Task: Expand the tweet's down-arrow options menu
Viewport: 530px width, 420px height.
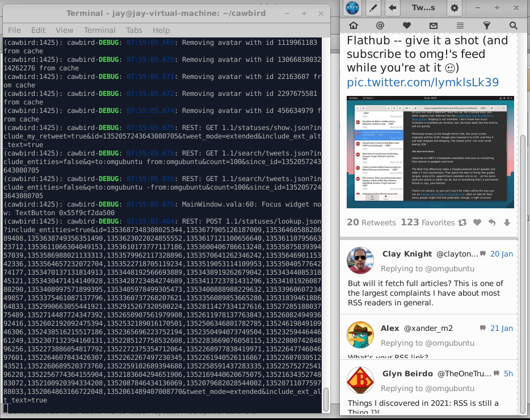Action: click(x=507, y=222)
